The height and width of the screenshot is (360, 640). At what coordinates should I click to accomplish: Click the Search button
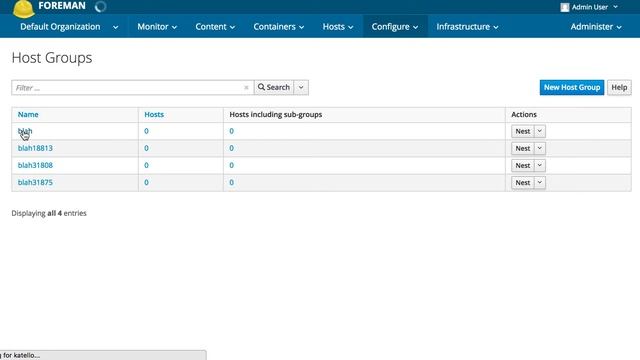[x=273, y=87]
